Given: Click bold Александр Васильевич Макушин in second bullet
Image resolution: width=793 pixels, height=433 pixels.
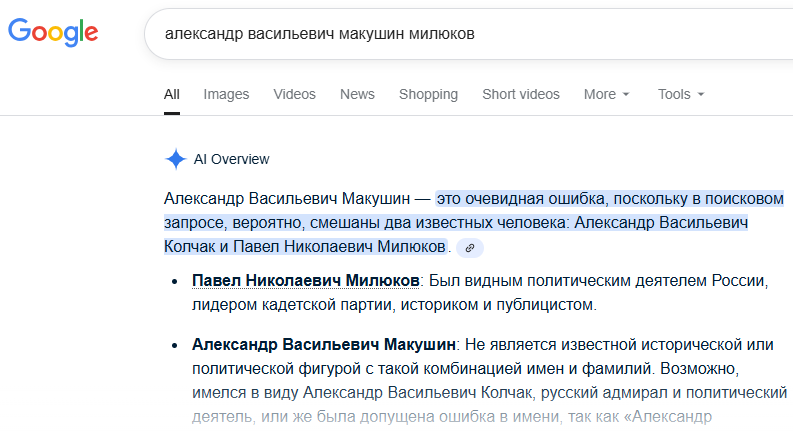Looking at the screenshot, I should pyautogui.click(x=324, y=344).
